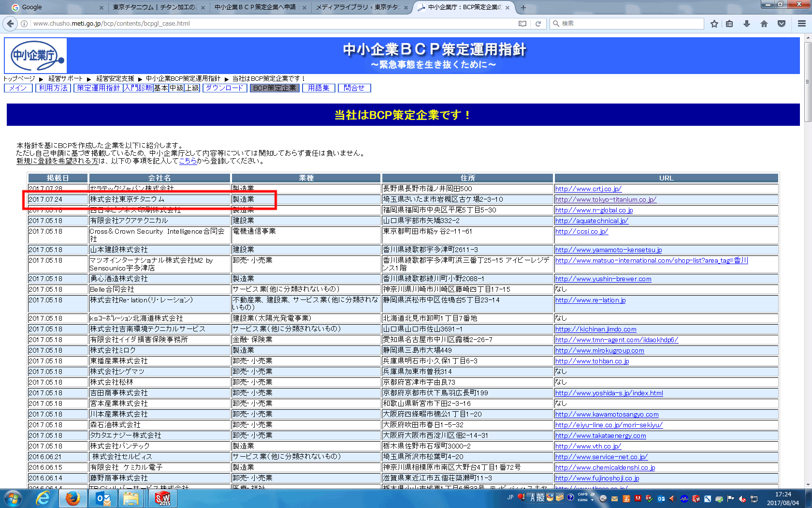The width and height of the screenshot is (812, 508).
Task: Switch to the メディアライブラリ tab
Action: pos(357,7)
